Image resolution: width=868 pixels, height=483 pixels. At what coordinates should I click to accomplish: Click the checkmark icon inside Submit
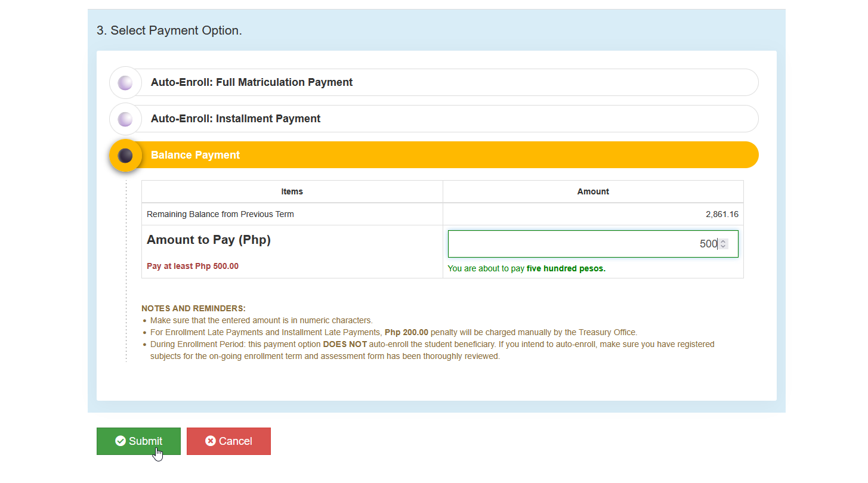tap(121, 441)
